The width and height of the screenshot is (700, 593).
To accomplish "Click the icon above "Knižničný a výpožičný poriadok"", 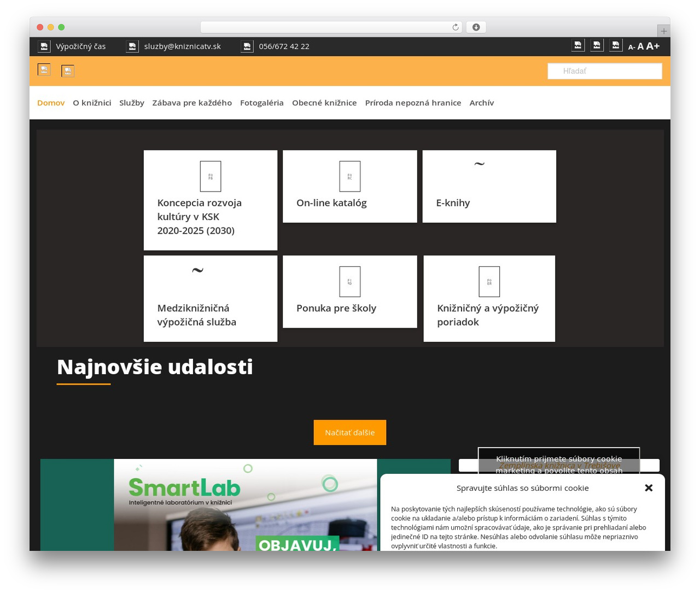I will tap(489, 282).
